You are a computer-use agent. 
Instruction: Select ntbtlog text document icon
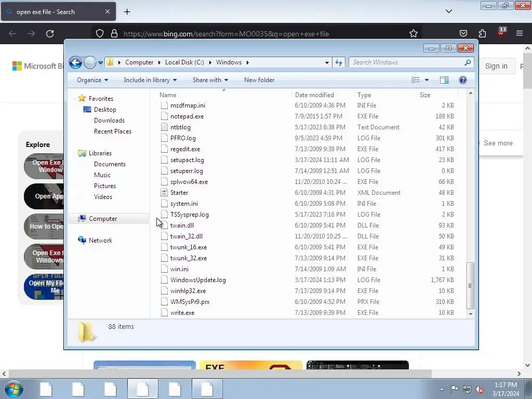click(165, 127)
